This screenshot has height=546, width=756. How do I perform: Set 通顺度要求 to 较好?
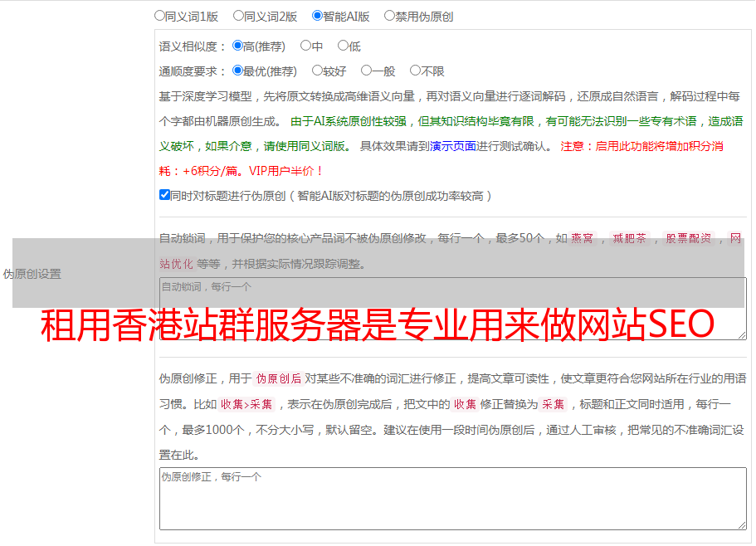tap(317, 71)
